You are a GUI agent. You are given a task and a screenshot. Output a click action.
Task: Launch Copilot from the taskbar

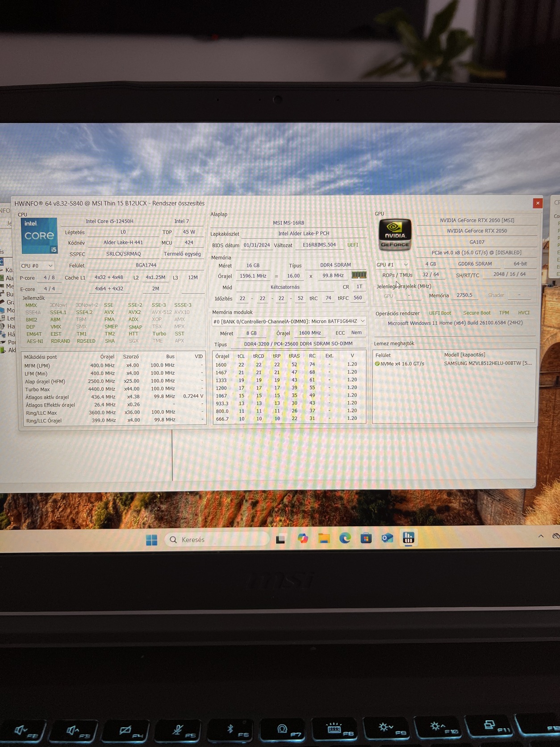pos(303,538)
